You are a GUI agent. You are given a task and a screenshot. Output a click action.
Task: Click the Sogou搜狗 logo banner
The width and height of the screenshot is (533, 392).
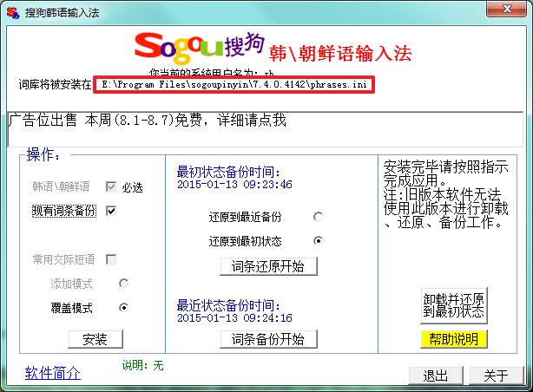(200, 48)
